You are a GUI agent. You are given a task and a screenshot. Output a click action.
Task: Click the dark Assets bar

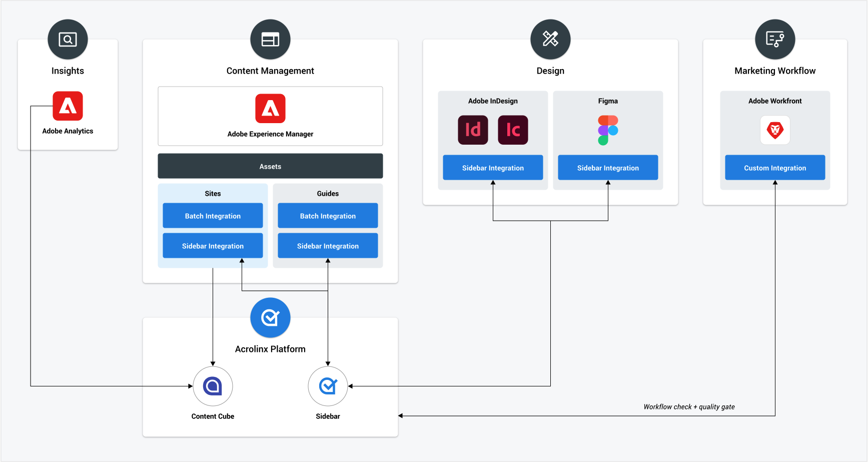click(x=270, y=166)
